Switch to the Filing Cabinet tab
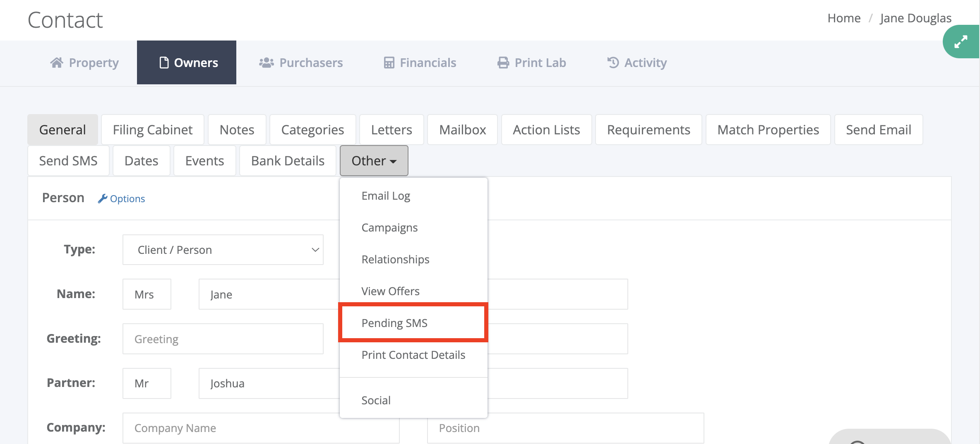 (152, 130)
